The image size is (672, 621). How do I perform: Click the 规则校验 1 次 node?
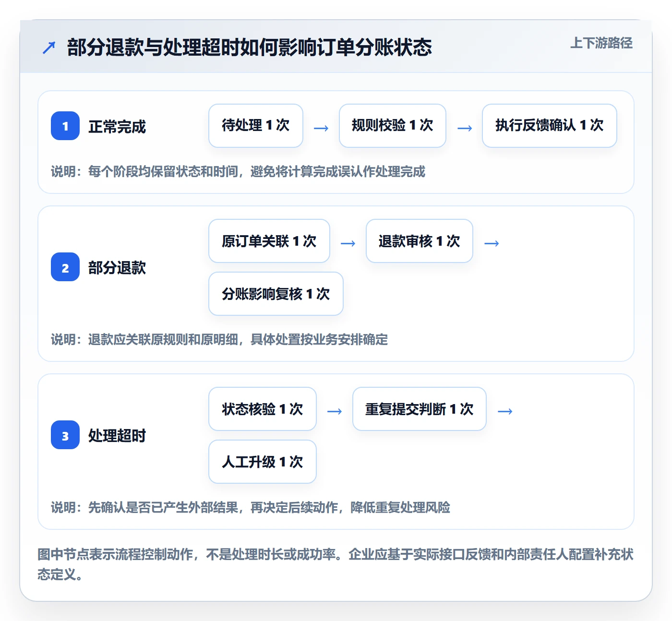point(393,126)
